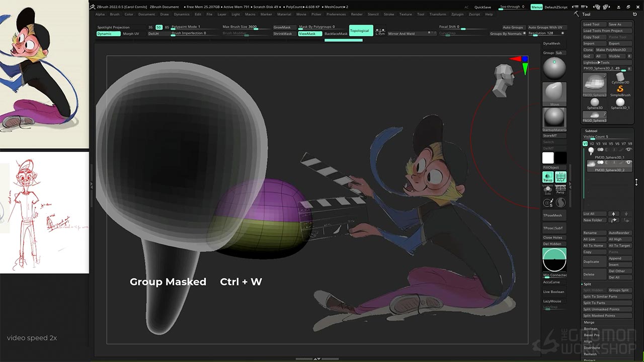Hide PM3D_Sphere3D_1 subtool with eye icon
The image size is (644, 362).
pyautogui.click(x=628, y=150)
